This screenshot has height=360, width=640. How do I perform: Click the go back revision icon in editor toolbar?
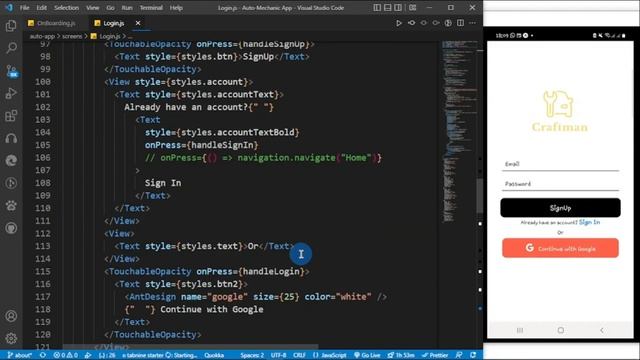[x=411, y=23]
